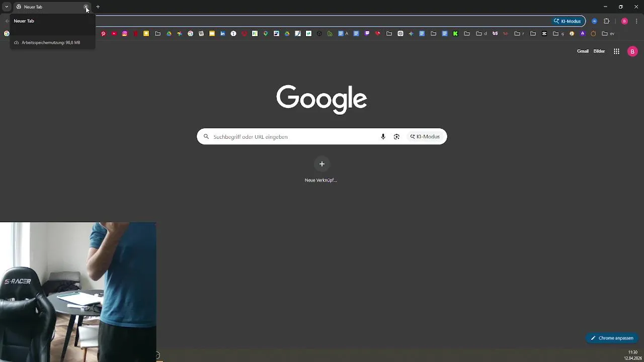Image resolution: width=644 pixels, height=362 pixels.
Task: Click the Google logo
Action: 321,99
